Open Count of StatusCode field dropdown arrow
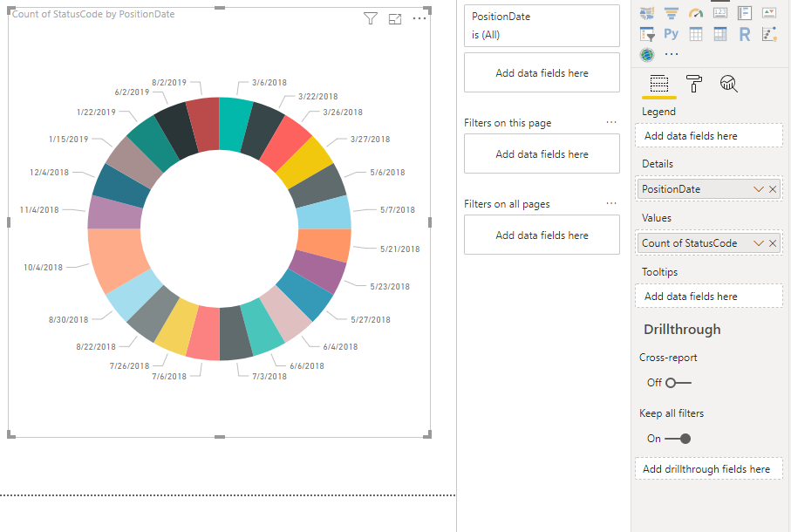 pos(758,243)
